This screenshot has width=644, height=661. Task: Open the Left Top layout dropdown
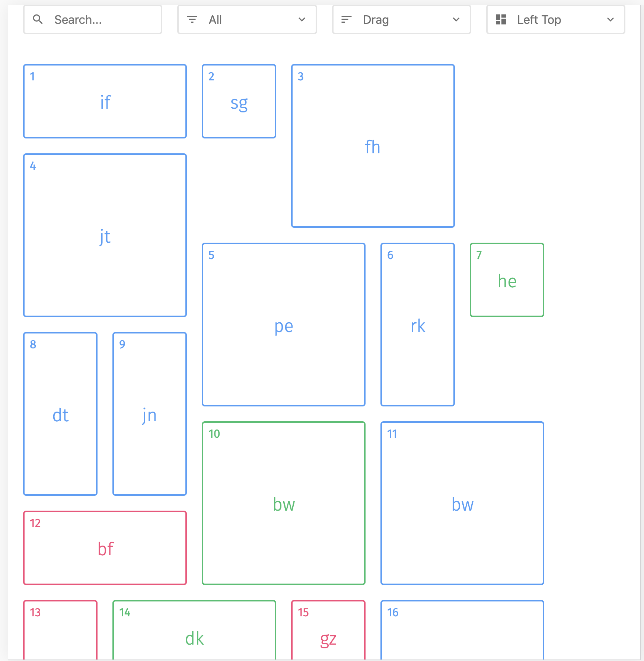[x=556, y=19]
